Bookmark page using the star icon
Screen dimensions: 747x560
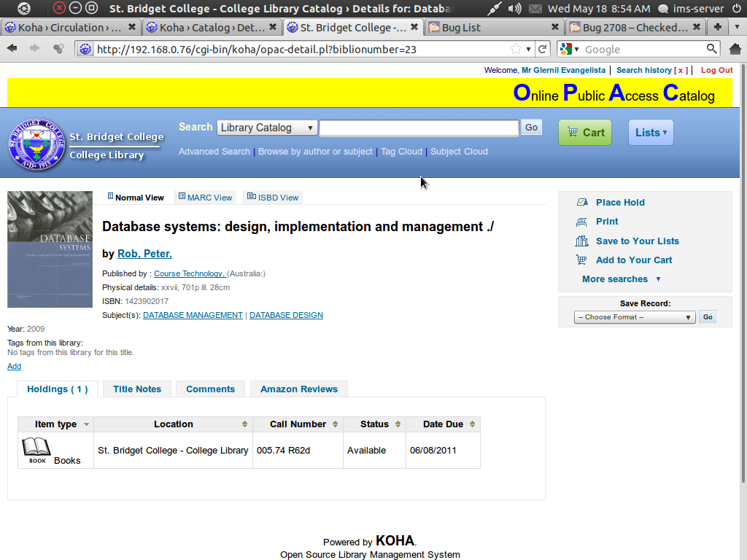point(516,49)
